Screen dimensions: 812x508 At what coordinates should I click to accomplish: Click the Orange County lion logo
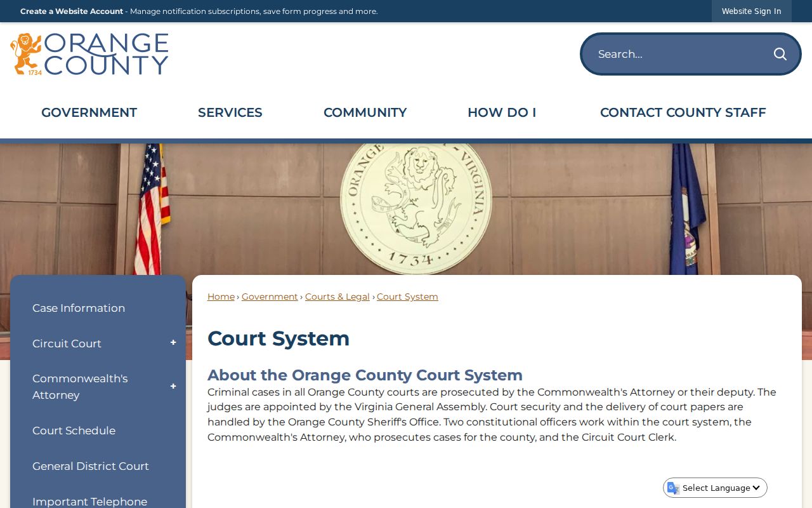click(x=89, y=54)
